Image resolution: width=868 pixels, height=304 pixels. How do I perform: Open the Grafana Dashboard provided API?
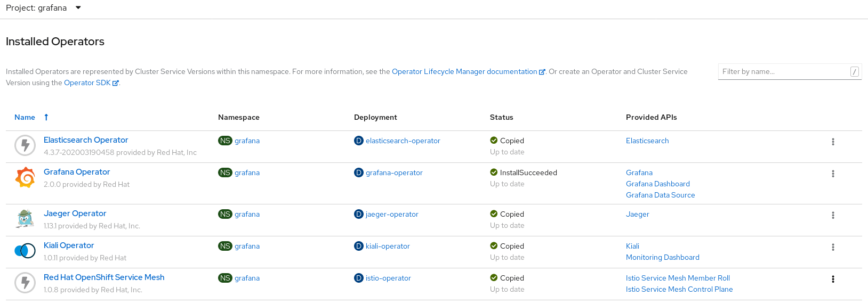pyautogui.click(x=657, y=184)
